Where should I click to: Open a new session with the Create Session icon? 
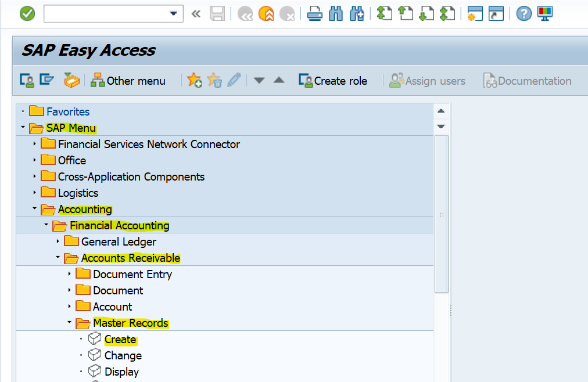[x=475, y=13]
